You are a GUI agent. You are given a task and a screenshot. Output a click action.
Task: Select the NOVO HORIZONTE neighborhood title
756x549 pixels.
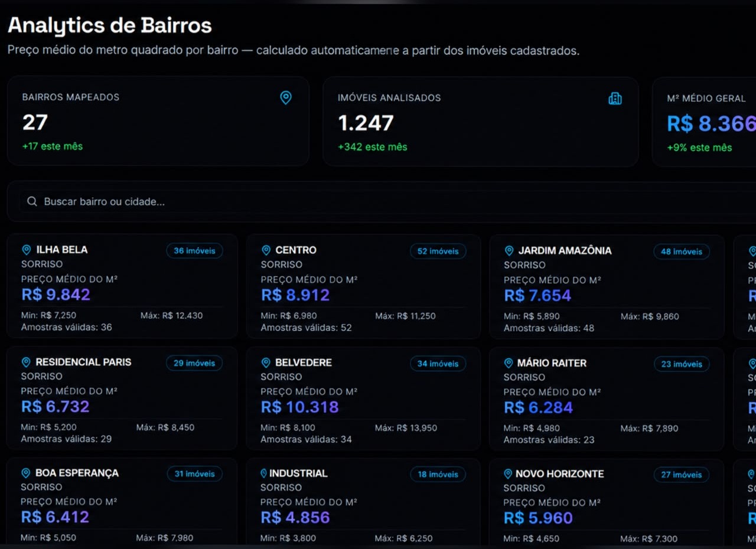559,474
